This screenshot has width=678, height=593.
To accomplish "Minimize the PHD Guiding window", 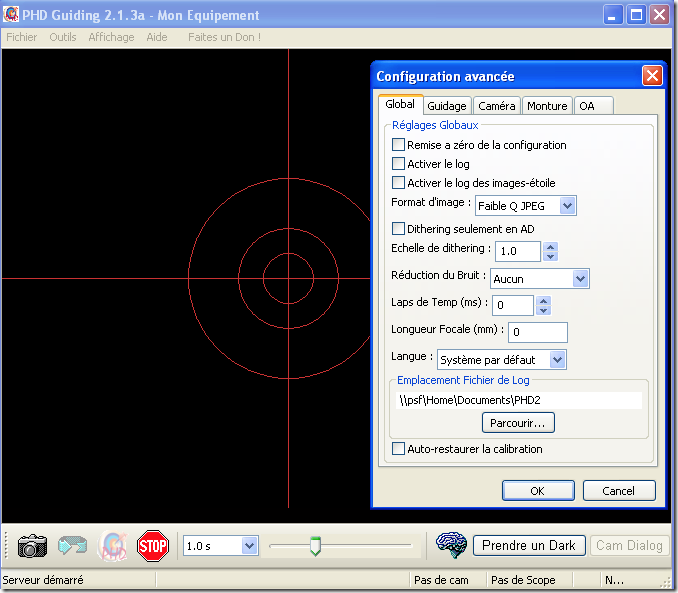I will 612,15.
